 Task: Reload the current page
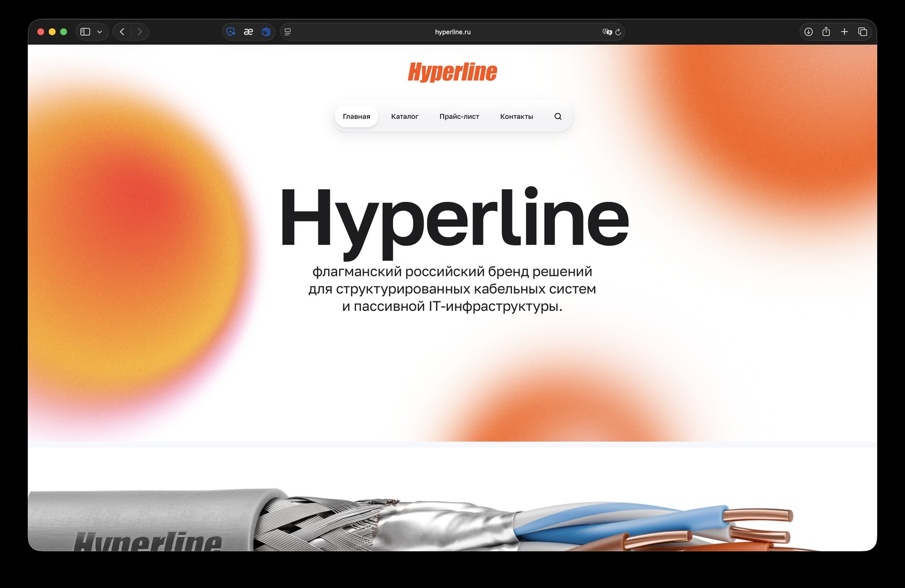pos(618,32)
